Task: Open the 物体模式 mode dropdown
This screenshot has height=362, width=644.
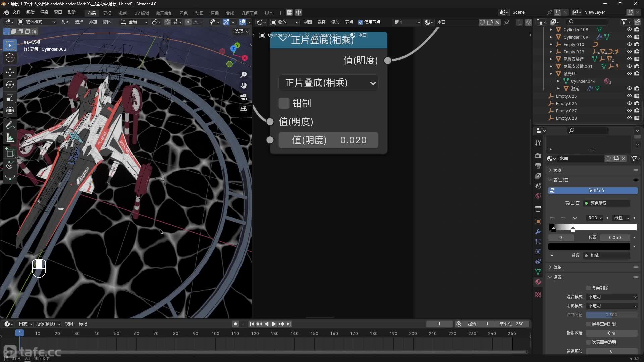Action: pyautogui.click(x=37, y=22)
